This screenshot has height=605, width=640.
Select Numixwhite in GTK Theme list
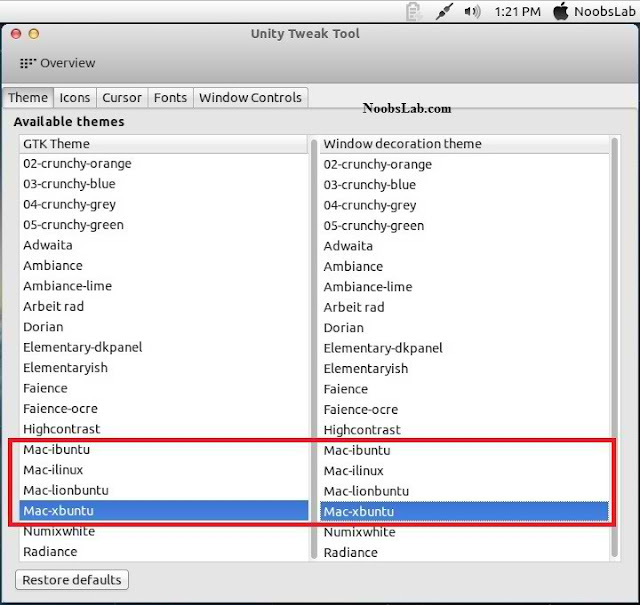coord(163,531)
